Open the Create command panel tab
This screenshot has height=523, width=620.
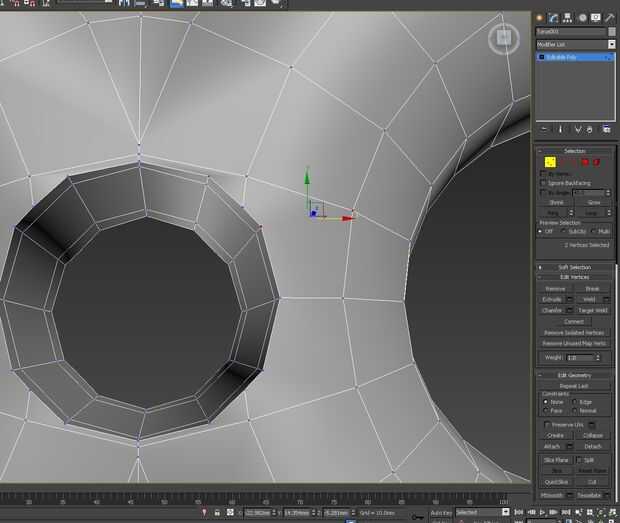(540, 17)
